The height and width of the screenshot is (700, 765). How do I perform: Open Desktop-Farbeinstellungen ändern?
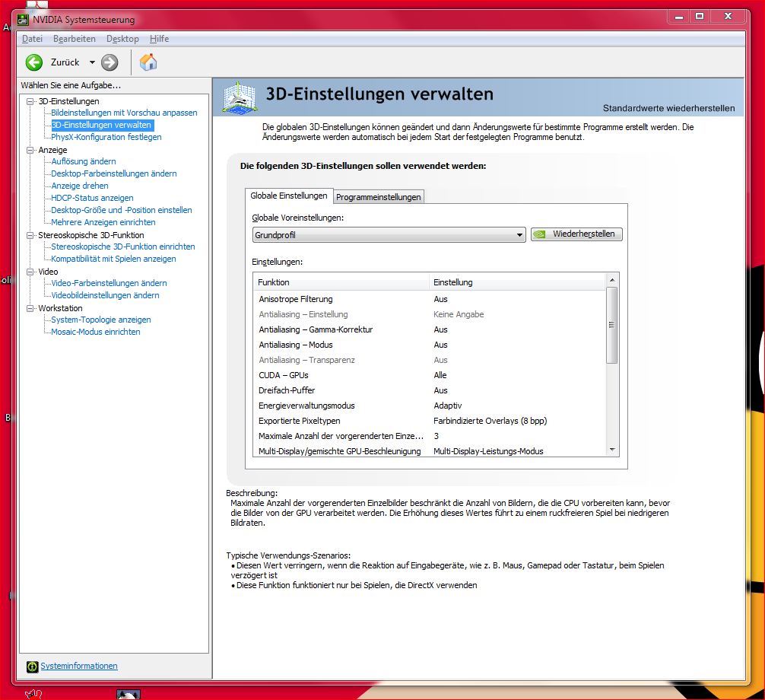tap(113, 173)
